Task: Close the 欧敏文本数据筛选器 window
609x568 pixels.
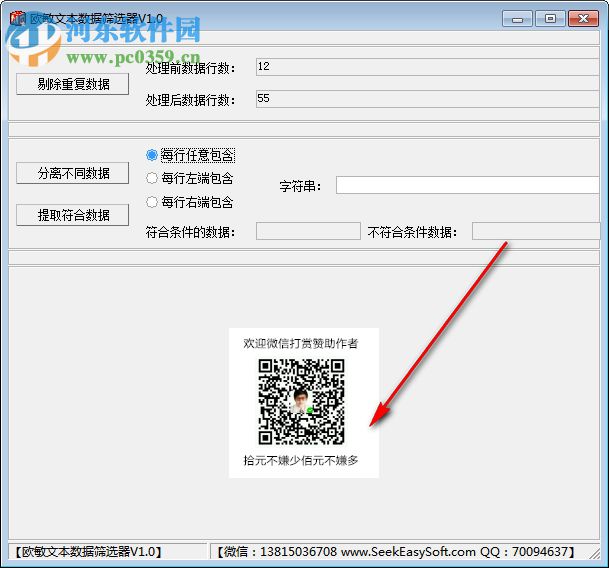Action: coord(583,19)
